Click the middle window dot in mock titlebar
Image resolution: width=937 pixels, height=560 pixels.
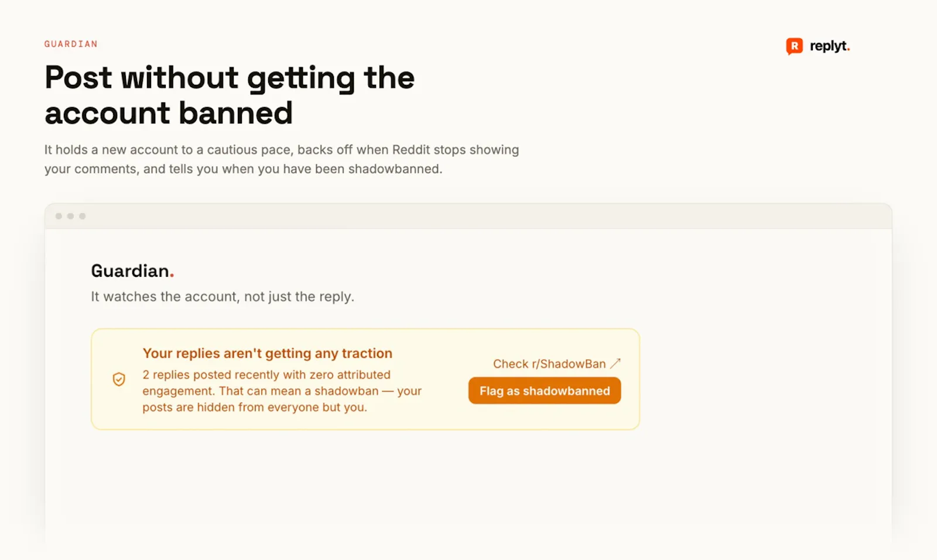[x=70, y=216]
